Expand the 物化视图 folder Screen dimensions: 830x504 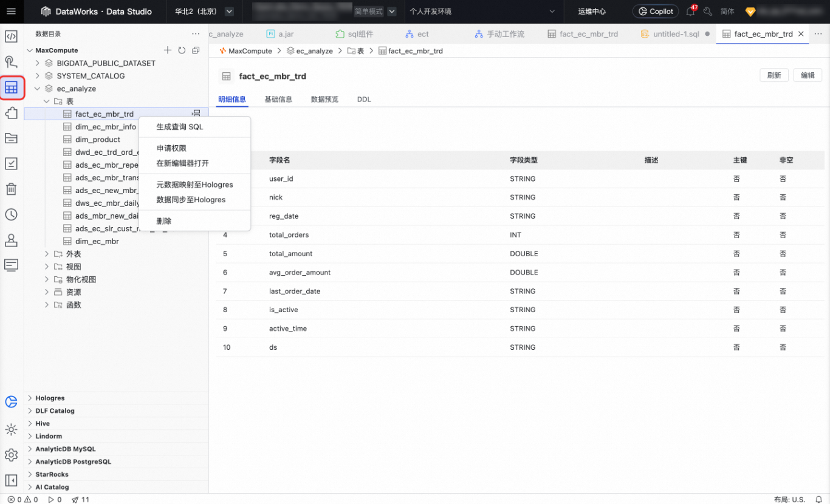point(47,279)
